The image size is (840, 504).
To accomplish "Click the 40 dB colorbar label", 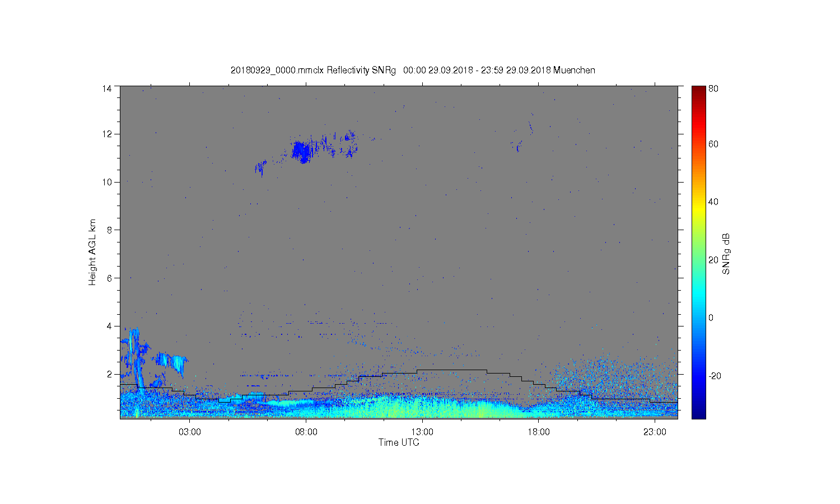I will coord(713,202).
